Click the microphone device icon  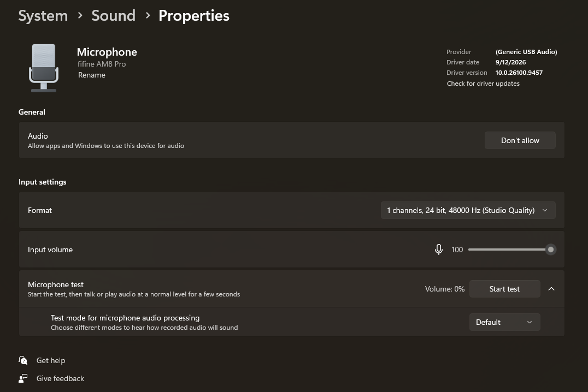pos(44,68)
